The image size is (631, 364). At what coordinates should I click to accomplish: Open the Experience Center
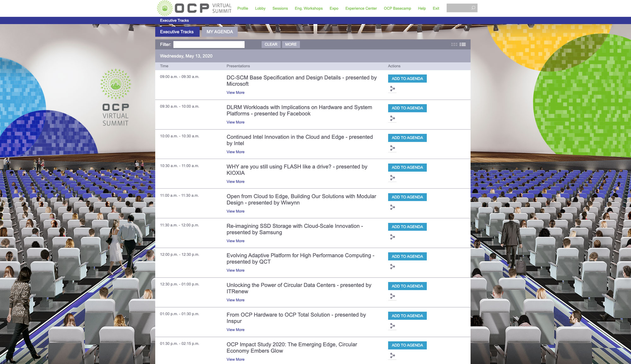(x=361, y=9)
